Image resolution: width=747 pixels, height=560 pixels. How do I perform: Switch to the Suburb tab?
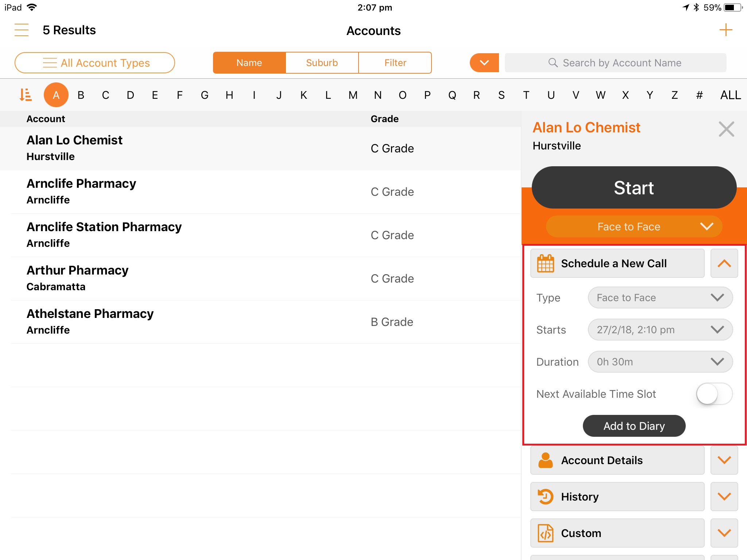(322, 63)
